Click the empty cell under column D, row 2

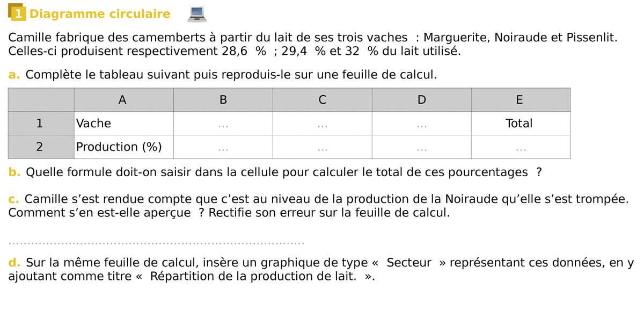click(x=421, y=147)
